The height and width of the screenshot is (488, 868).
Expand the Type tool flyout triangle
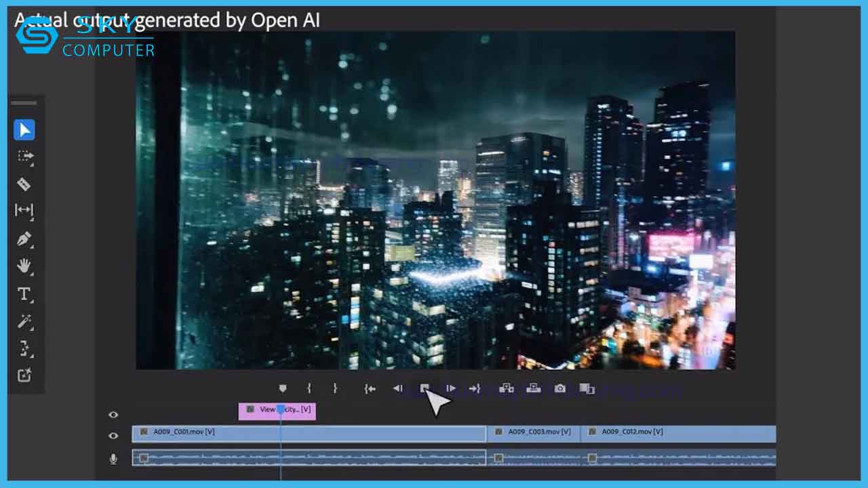coord(31,300)
